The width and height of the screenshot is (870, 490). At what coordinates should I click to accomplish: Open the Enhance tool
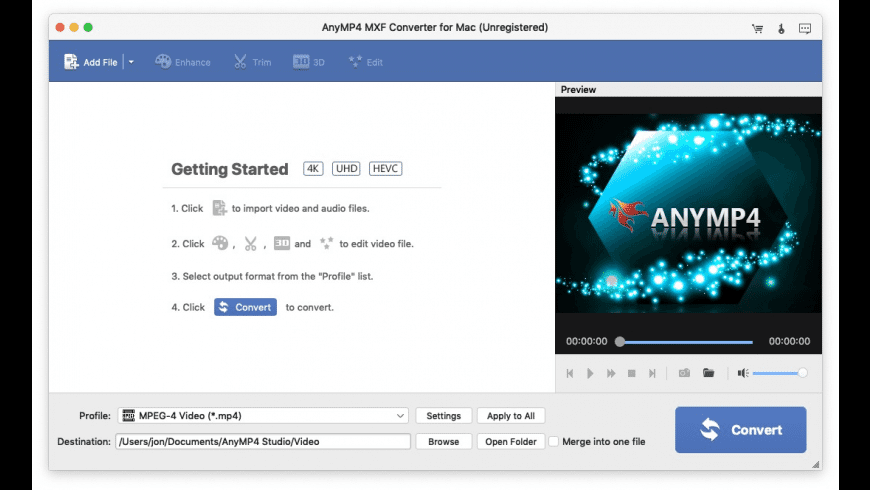(x=183, y=62)
